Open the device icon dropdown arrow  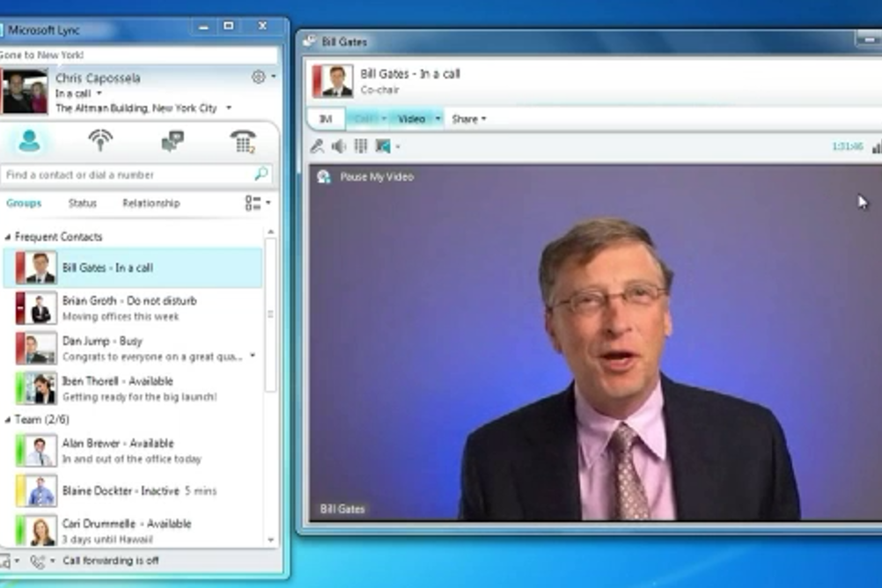point(17,561)
